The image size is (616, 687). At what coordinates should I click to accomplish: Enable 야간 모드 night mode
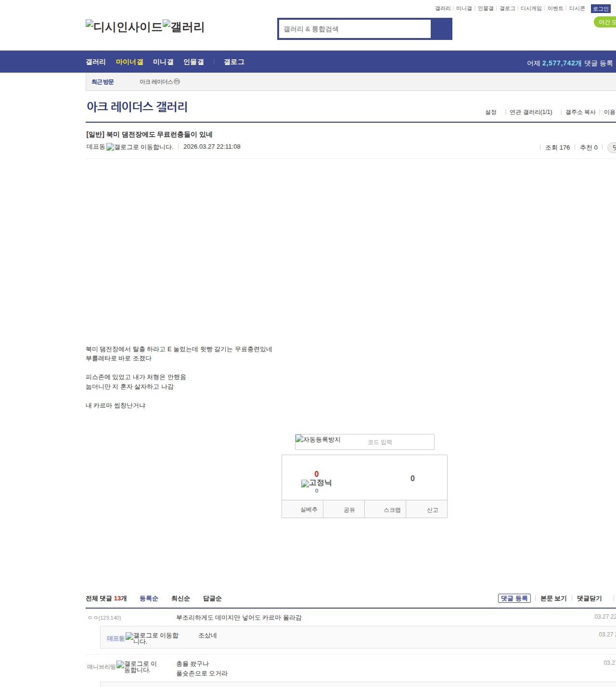tap(605, 22)
